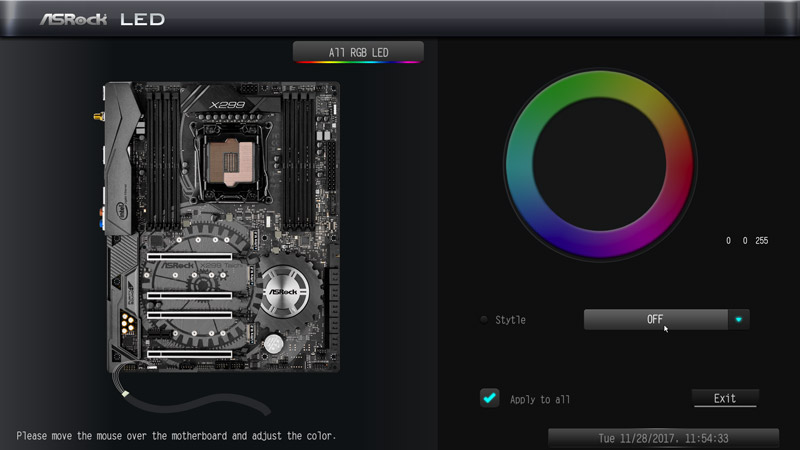Click the rear I/O shroud on motherboard
The height and width of the screenshot is (450, 800).
121,158
